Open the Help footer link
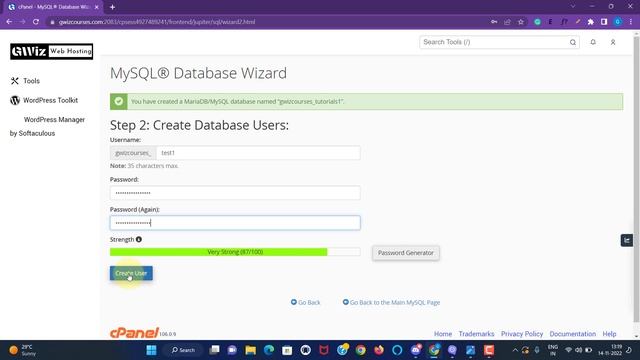Screen dimensions: 640x360 point(609,334)
